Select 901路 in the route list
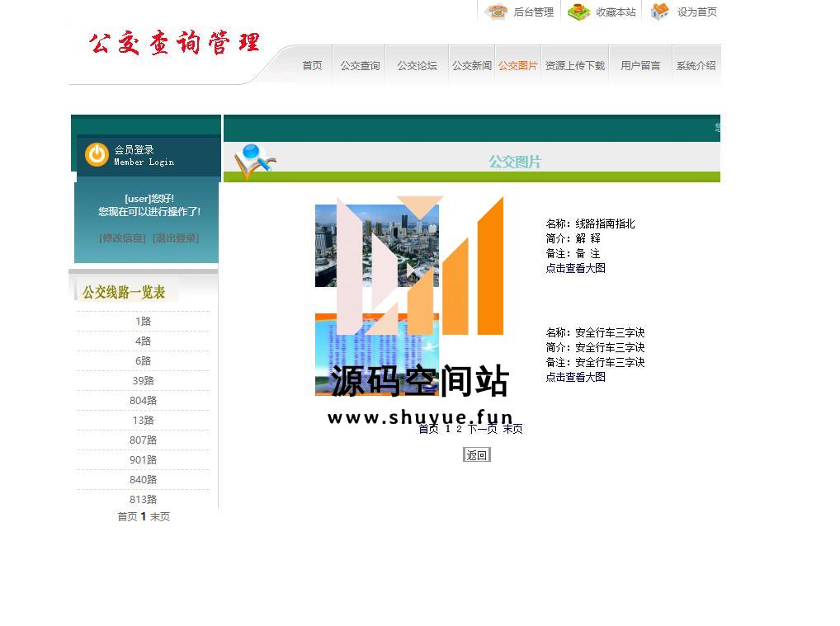Viewport: 840px width, 626px height. point(143,460)
